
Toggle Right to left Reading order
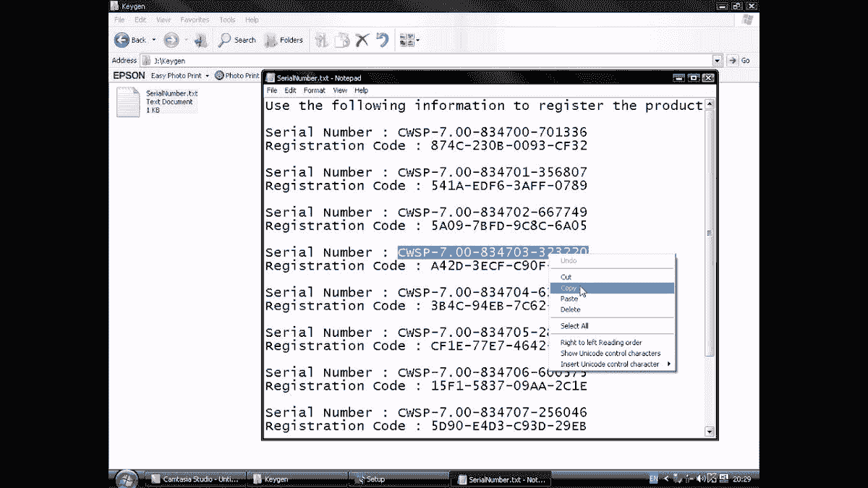(x=600, y=343)
